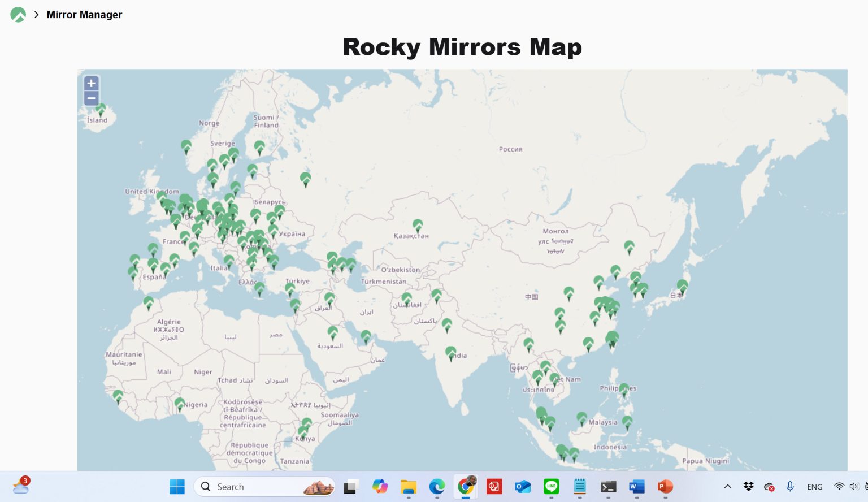Expand the breadcrumb chevron next to the logo
The image size is (868, 502).
[x=37, y=15]
